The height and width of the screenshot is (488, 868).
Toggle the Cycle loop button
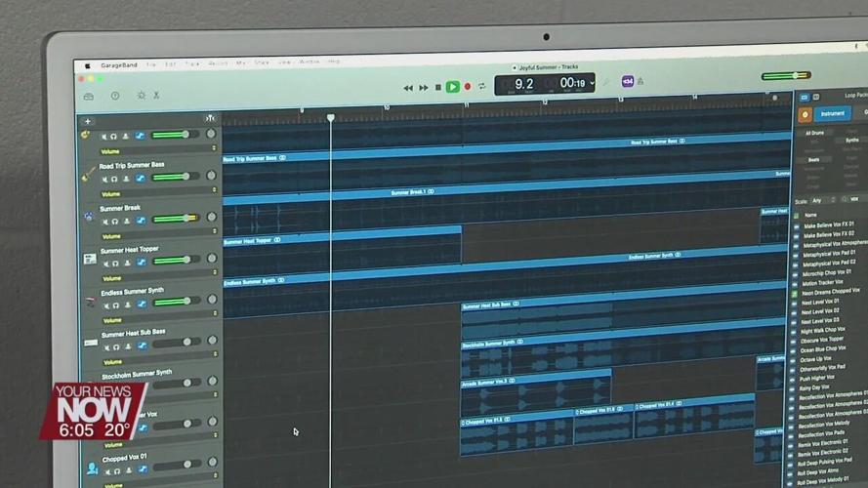coord(482,86)
